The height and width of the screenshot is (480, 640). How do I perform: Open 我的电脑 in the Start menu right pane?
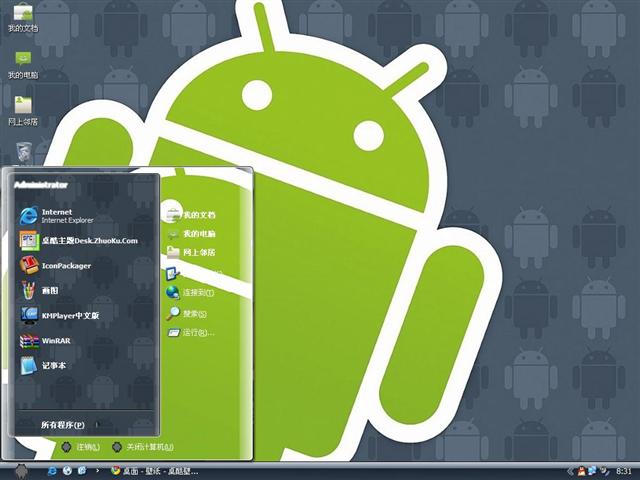[192, 234]
